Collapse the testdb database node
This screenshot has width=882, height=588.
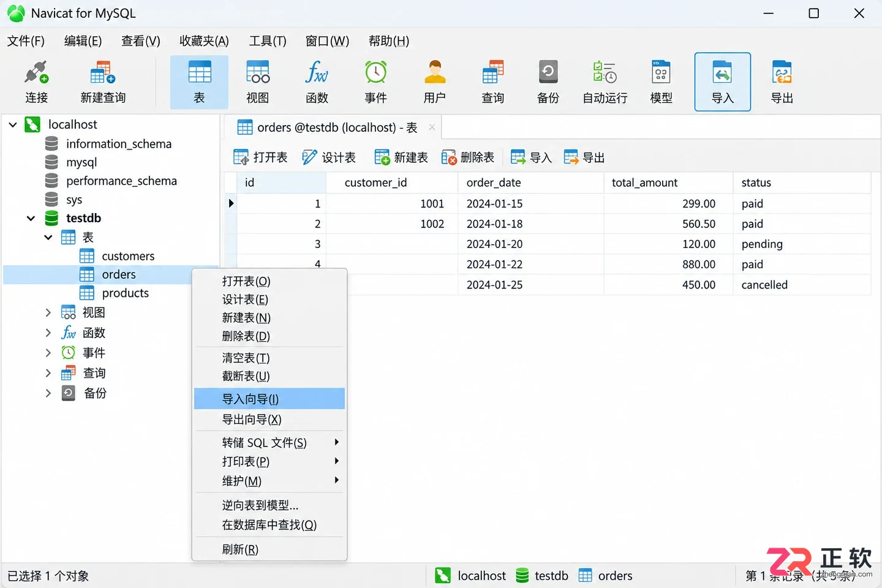(31, 218)
